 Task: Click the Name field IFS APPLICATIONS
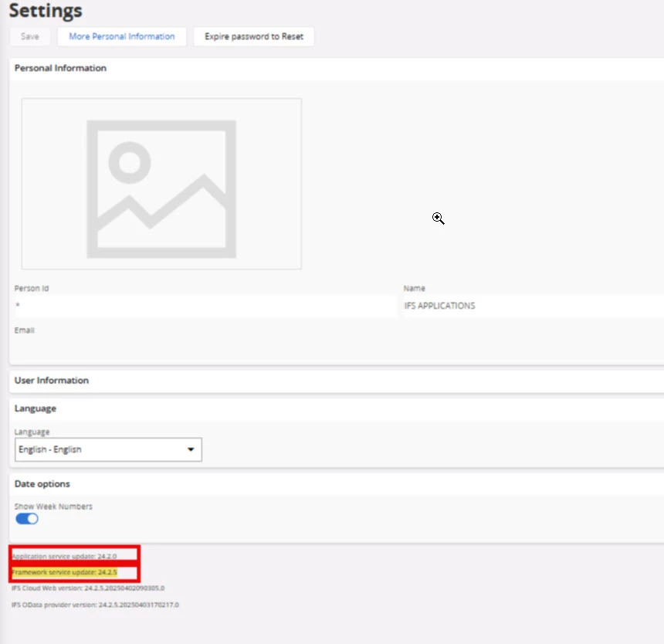(534, 306)
